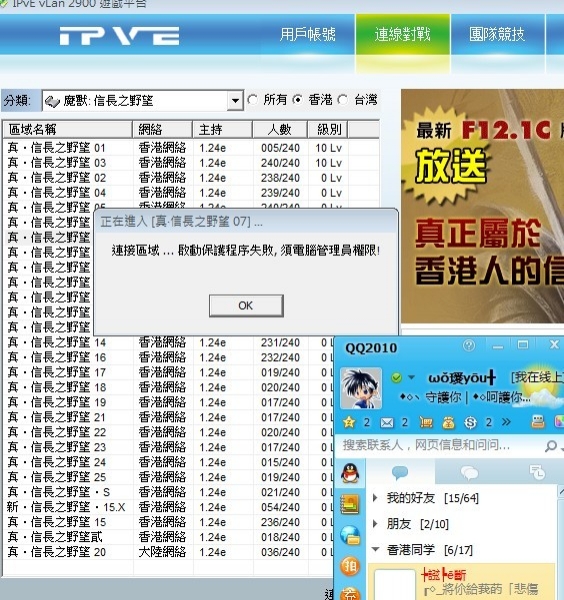Select the 所有 radio option
This screenshot has height=600, width=564.
click(x=252, y=100)
